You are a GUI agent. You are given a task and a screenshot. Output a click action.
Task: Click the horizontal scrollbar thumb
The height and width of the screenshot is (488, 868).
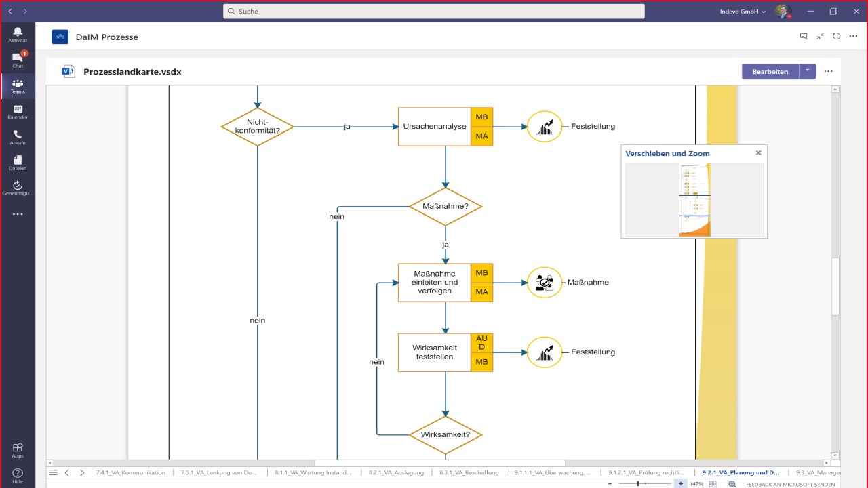tap(440, 463)
